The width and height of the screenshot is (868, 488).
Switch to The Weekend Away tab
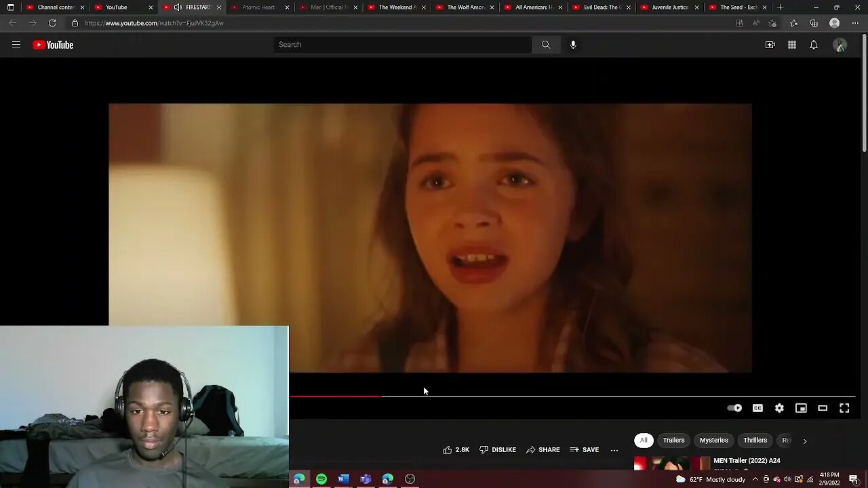click(395, 7)
